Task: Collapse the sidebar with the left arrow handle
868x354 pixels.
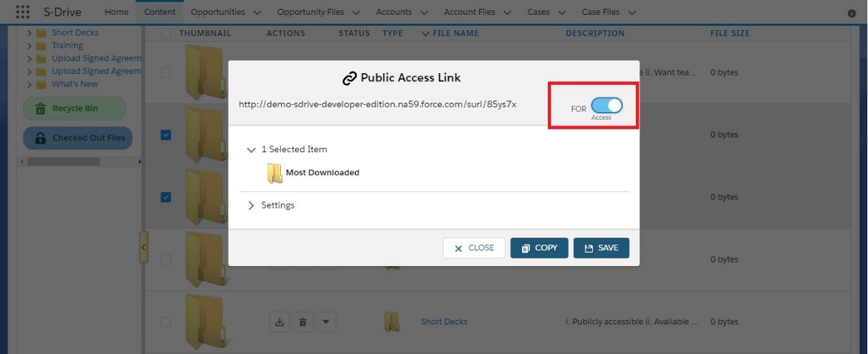Action: click(x=143, y=248)
